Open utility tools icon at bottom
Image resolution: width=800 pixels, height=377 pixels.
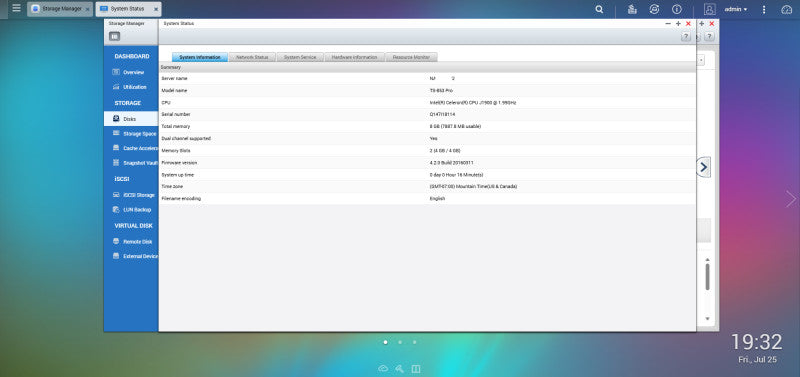(x=400, y=368)
